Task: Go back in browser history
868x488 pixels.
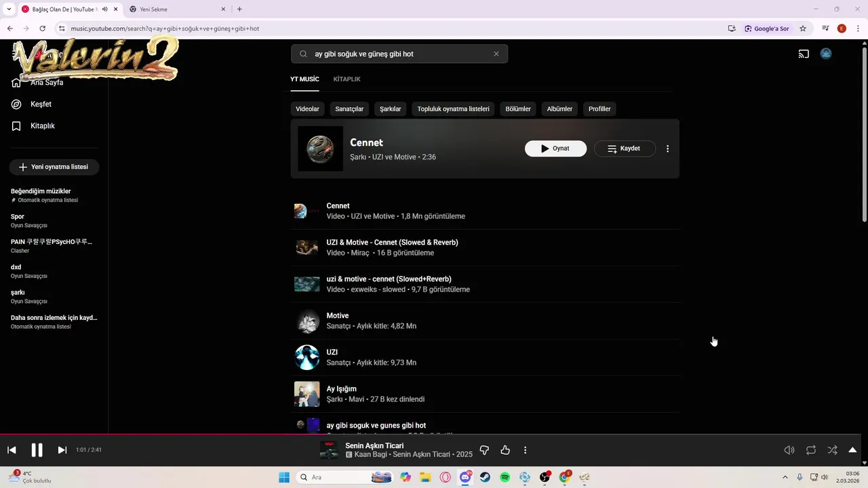Action: click(x=9, y=28)
